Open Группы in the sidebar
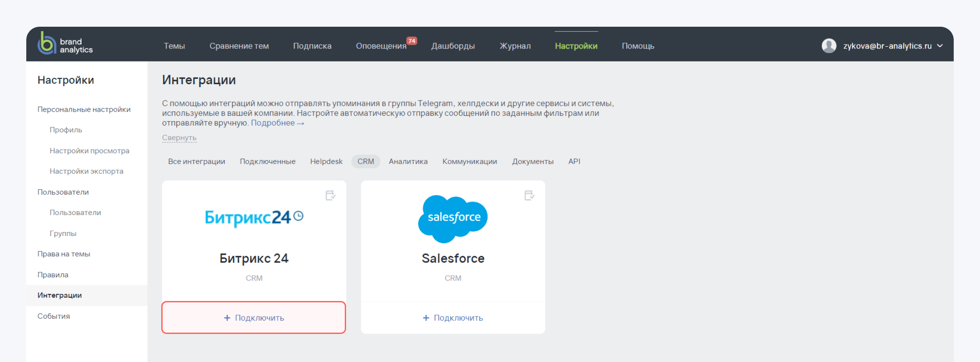This screenshot has width=980, height=362. pyautogui.click(x=63, y=233)
